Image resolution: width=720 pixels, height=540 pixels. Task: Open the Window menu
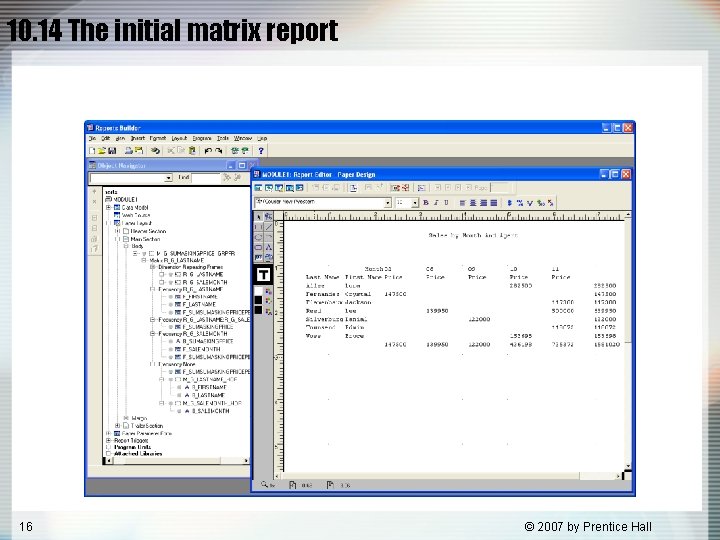[x=243, y=138]
